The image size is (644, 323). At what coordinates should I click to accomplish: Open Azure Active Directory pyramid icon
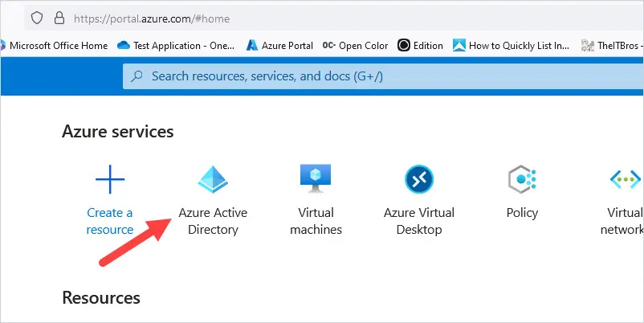coord(213,180)
